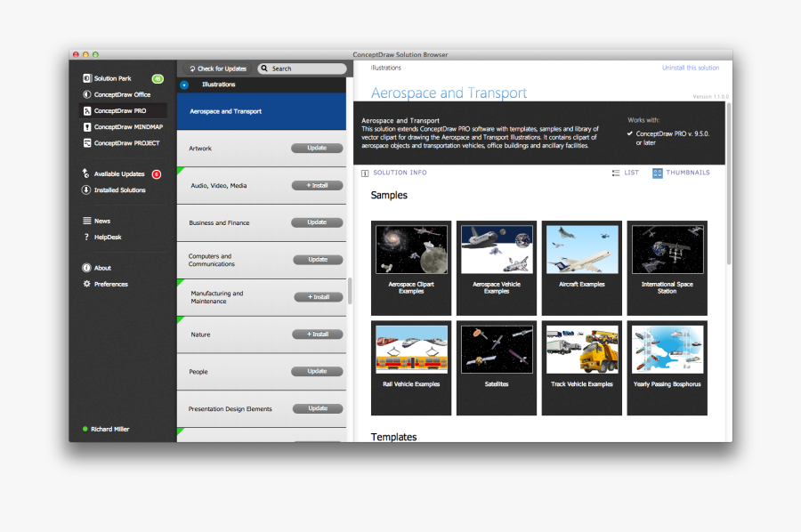801x532 pixels.
Task: Update the Artwork solution
Action: 317,148
